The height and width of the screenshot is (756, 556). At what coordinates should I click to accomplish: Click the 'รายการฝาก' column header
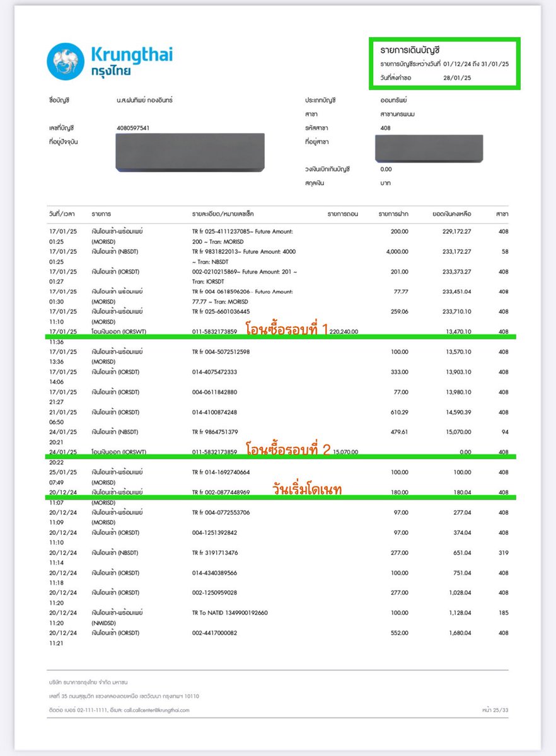[x=393, y=214]
